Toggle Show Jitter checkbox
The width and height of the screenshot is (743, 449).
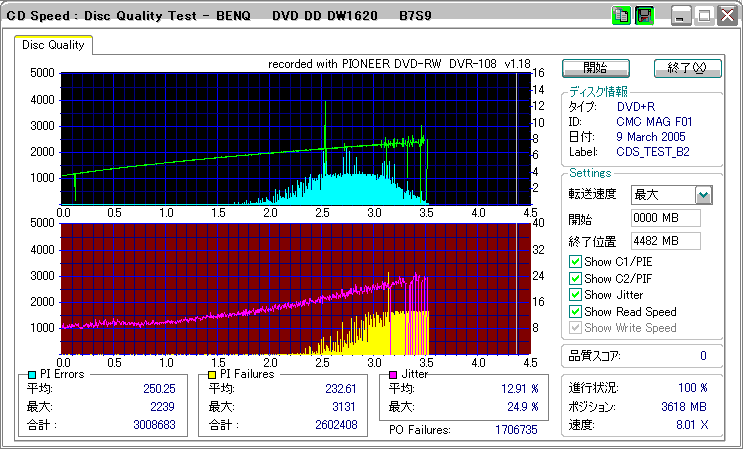pyautogui.click(x=575, y=295)
